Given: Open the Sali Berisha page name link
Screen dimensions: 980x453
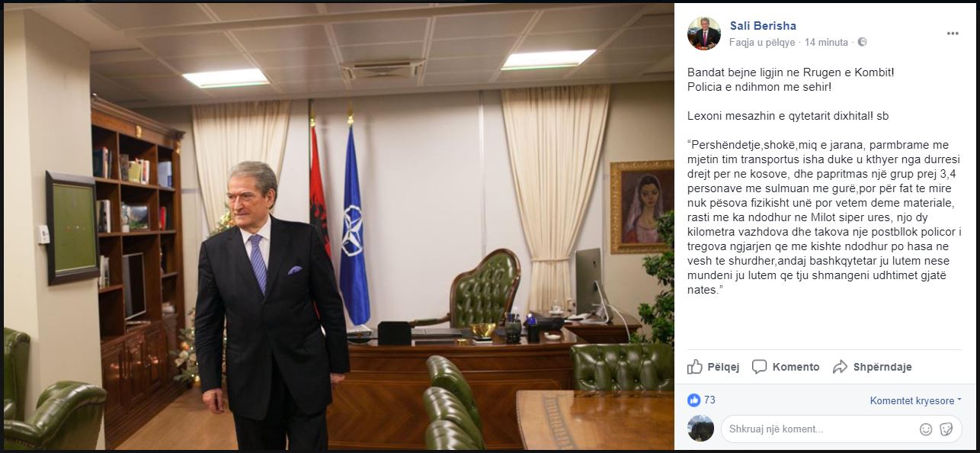Looking at the screenshot, I should 763,26.
